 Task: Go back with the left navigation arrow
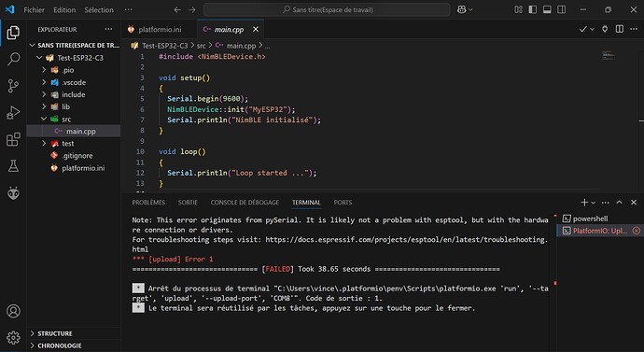(177, 9)
